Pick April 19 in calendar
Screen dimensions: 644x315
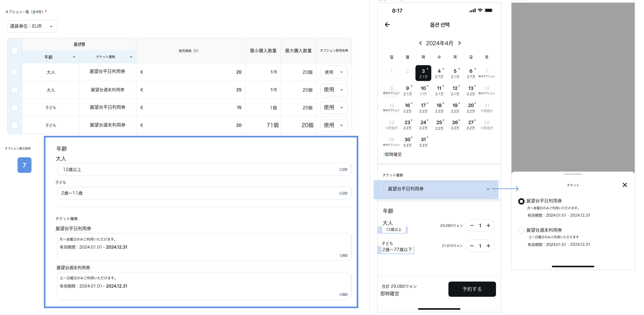pyautogui.click(x=455, y=107)
